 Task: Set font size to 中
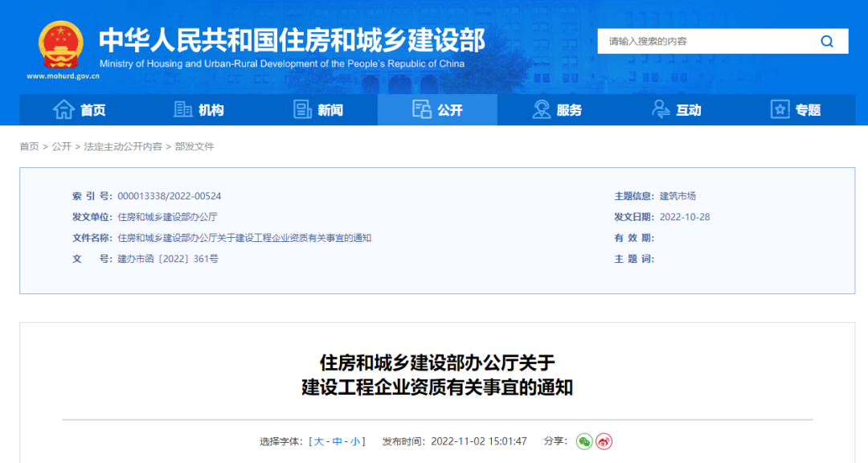[x=337, y=441]
